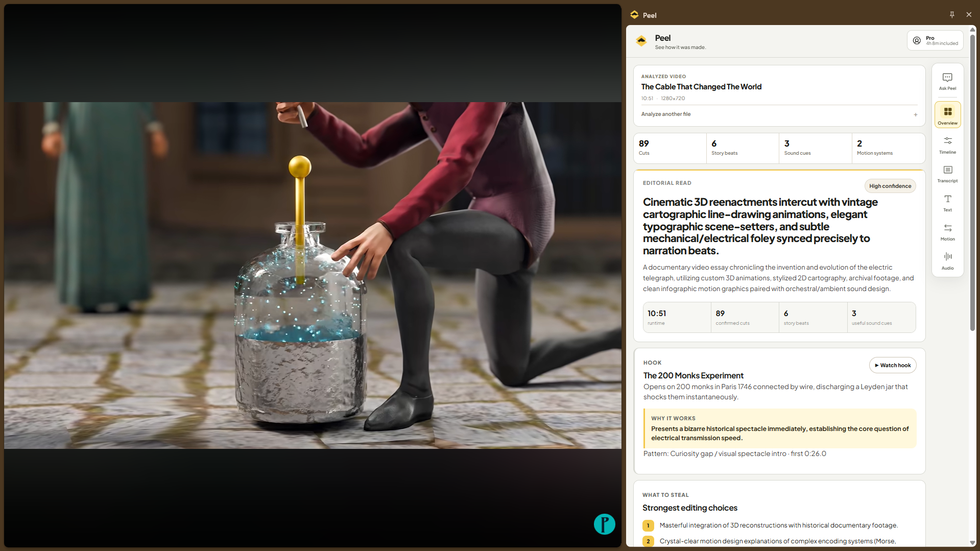Click the plus icon to analyze another file
Screen dimensions: 980x551
pos(915,114)
